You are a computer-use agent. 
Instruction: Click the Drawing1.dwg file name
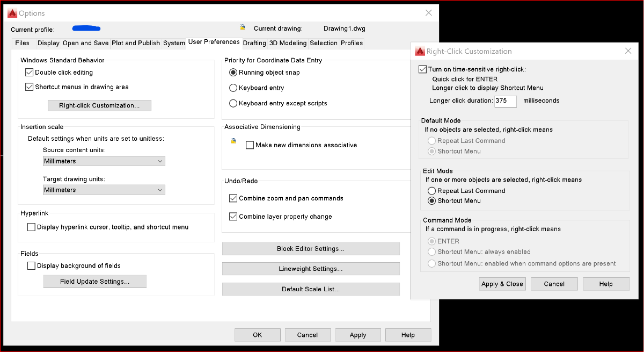click(x=345, y=28)
